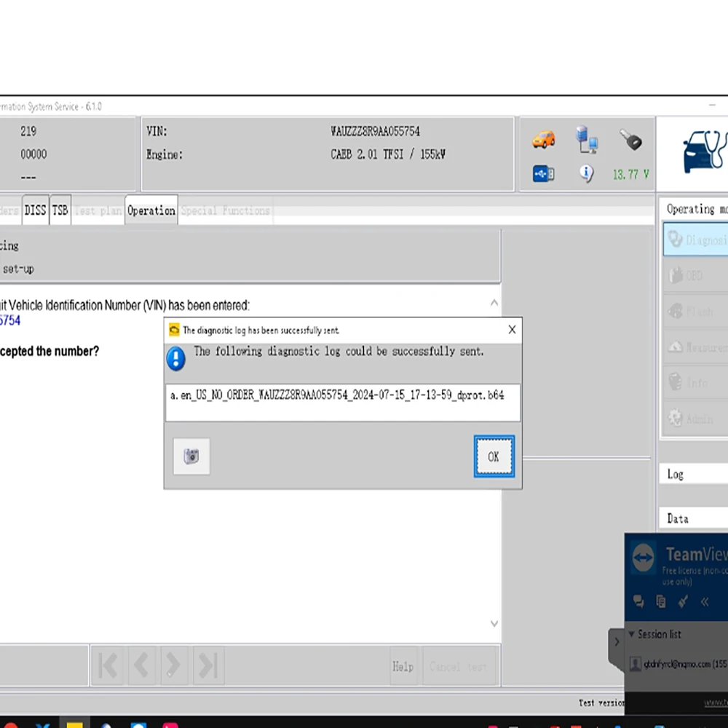Select Admin operating mode
This screenshot has width=728, height=728.
(x=695, y=419)
